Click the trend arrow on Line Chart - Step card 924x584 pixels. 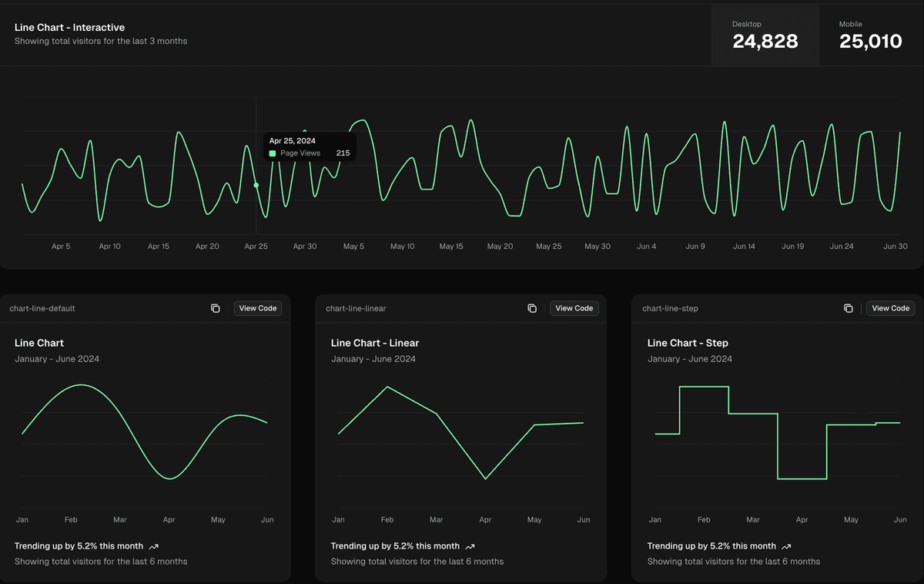click(x=785, y=545)
